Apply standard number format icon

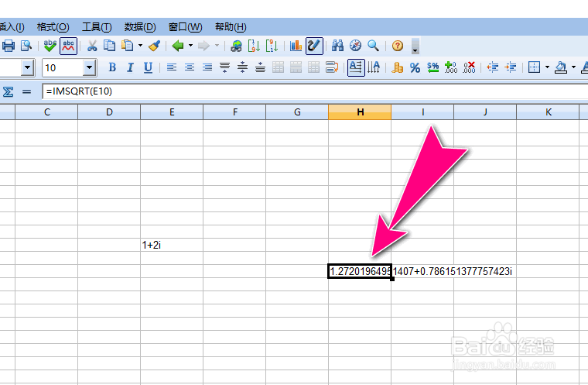point(432,67)
